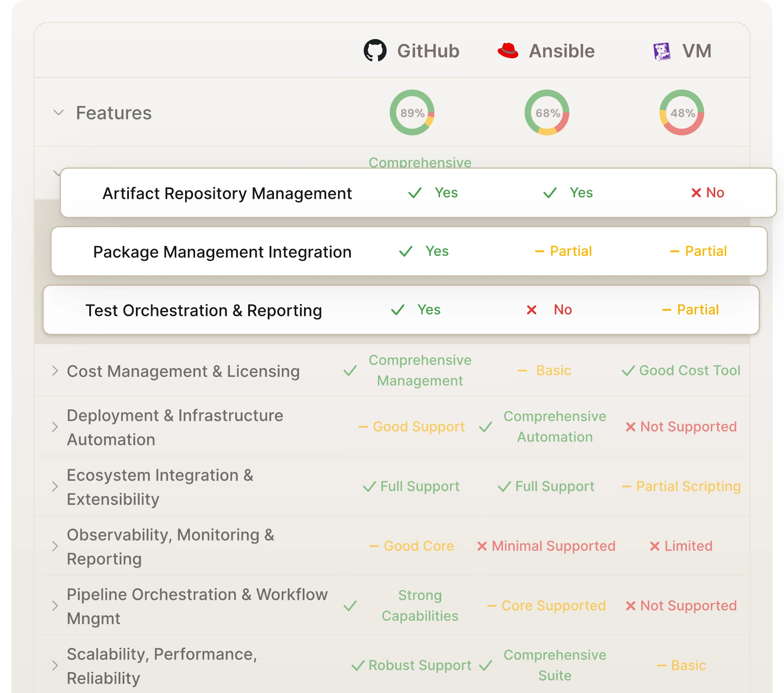Select the Ansible column header
The height and width of the screenshot is (693, 784).
[561, 51]
